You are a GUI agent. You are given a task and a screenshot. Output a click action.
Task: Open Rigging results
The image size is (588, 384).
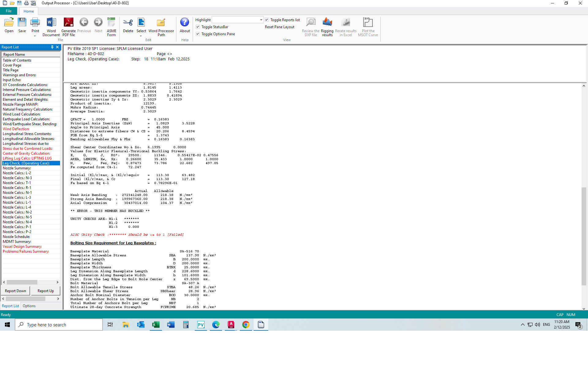[327, 27]
